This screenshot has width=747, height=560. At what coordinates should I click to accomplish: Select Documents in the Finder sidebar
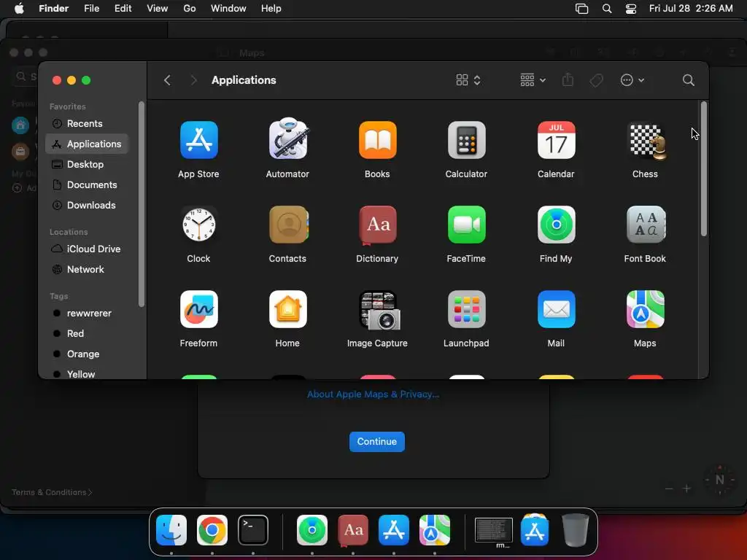[x=87, y=184]
